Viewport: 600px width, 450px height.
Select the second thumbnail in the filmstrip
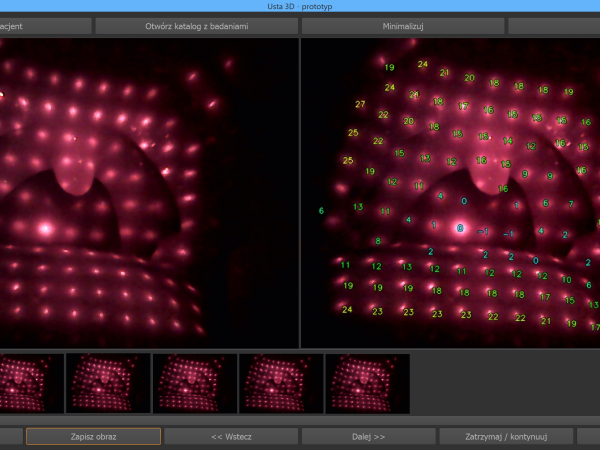pos(108,382)
